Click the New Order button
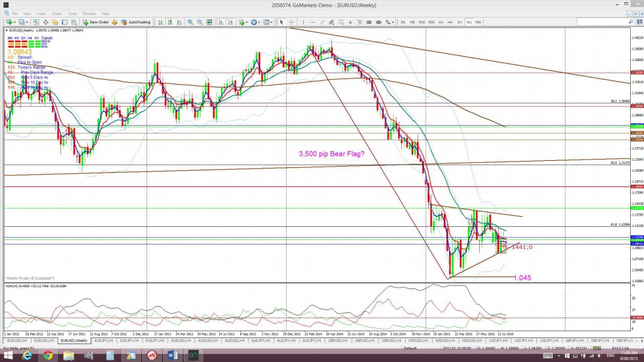The height and width of the screenshot is (362, 644). pyautogui.click(x=96, y=22)
